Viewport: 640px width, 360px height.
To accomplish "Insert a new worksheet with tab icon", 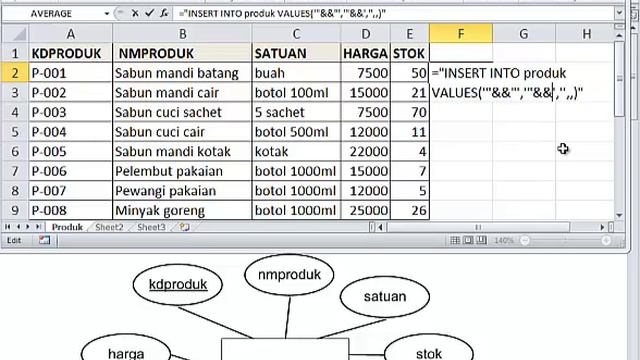I will pos(184,227).
